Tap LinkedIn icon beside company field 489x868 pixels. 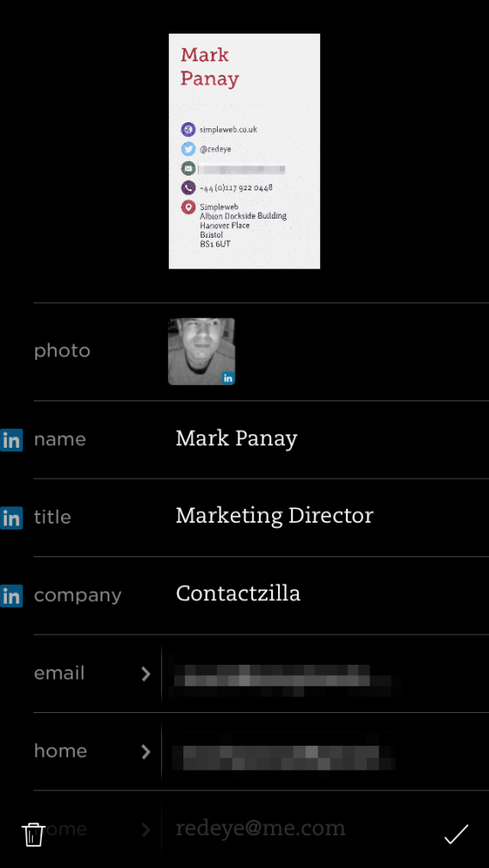[11, 596]
